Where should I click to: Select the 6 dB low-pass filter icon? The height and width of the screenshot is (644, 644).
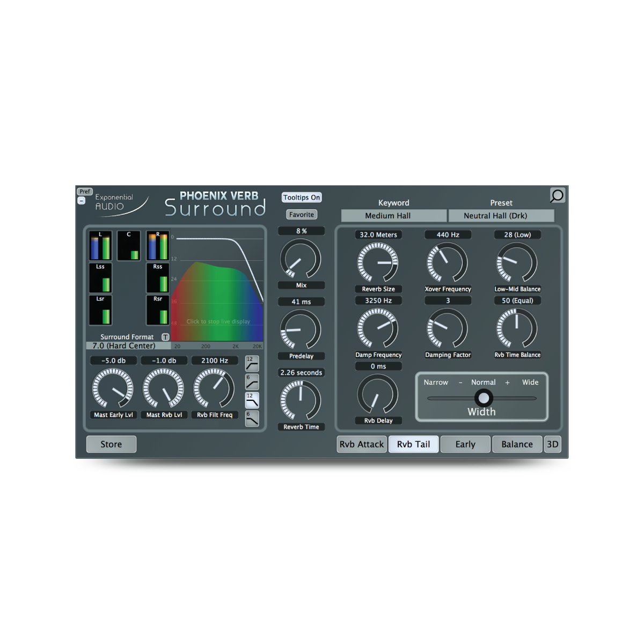tap(252, 419)
